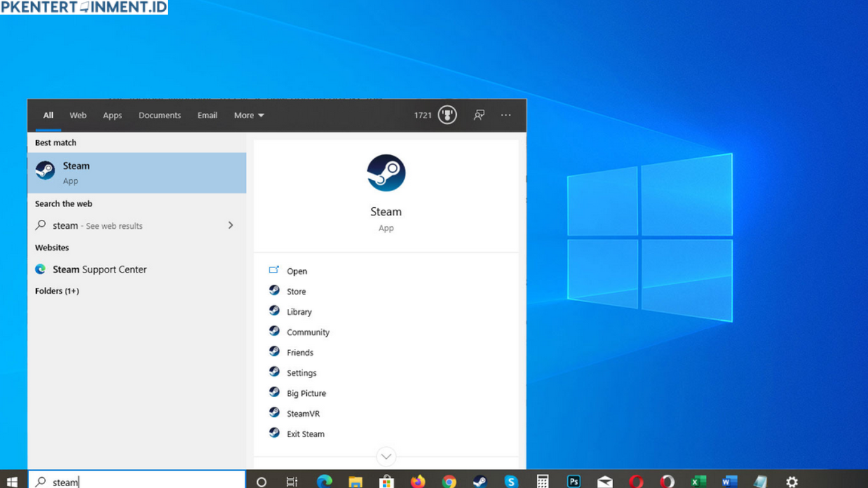Expand the More dropdown in search filters
Viewport: 868px width, 488px height.
pyautogui.click(x=248, y=115)
